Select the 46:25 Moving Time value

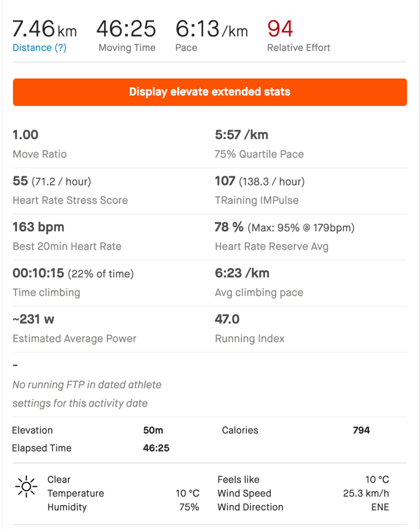[x=126, y=29]
